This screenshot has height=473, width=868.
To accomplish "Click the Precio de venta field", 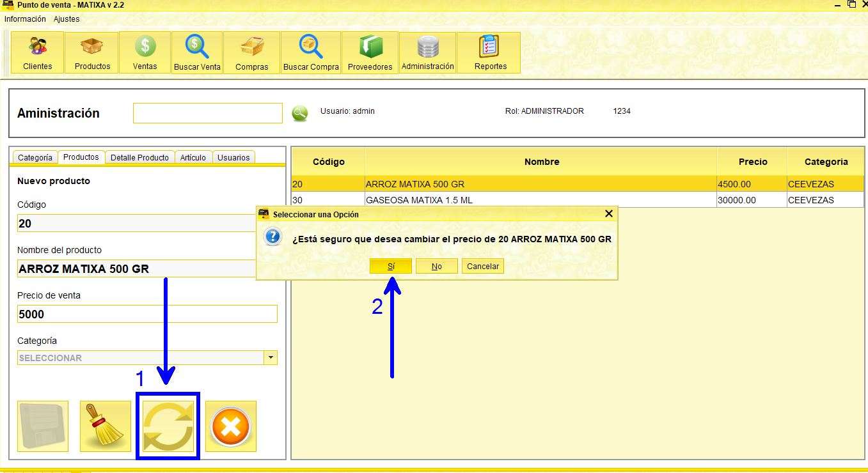I will click(x=147, y=314).
